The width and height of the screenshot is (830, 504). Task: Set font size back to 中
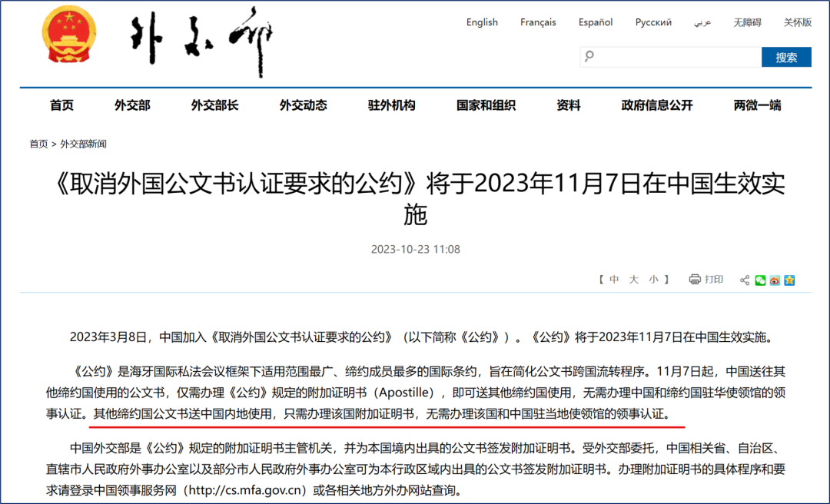(613, 280)
